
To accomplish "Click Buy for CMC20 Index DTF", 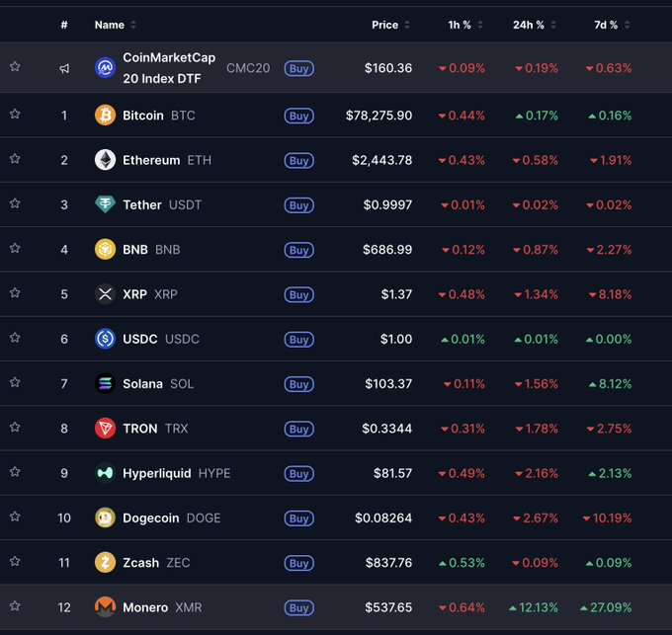I will (299, 68).
